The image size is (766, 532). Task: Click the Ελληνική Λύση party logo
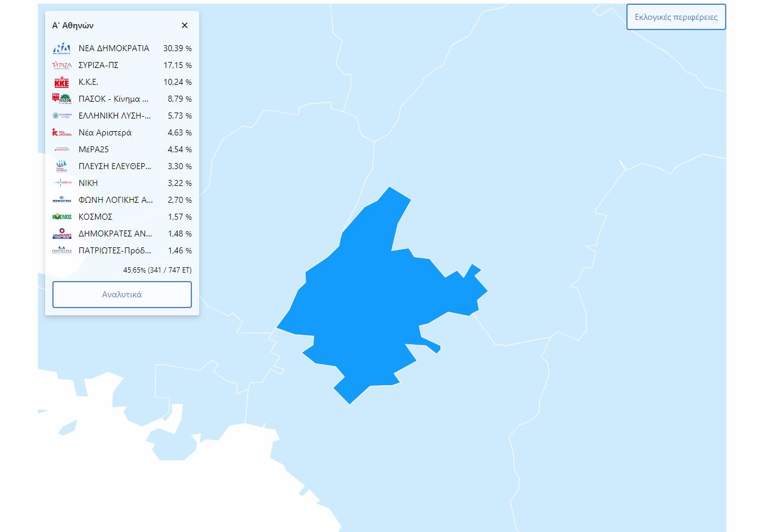point(62,116)
